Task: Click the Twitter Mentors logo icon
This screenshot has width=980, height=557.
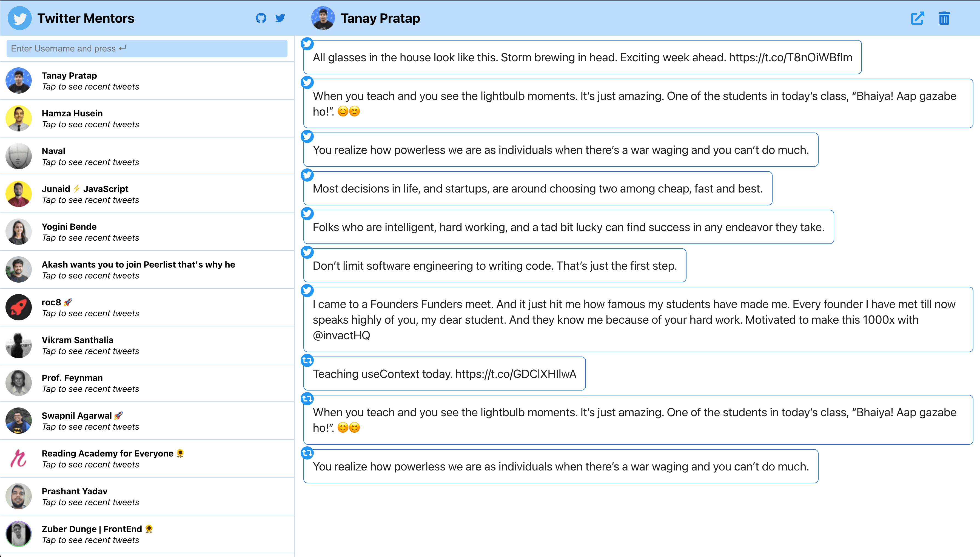Action: pos(19,18)
